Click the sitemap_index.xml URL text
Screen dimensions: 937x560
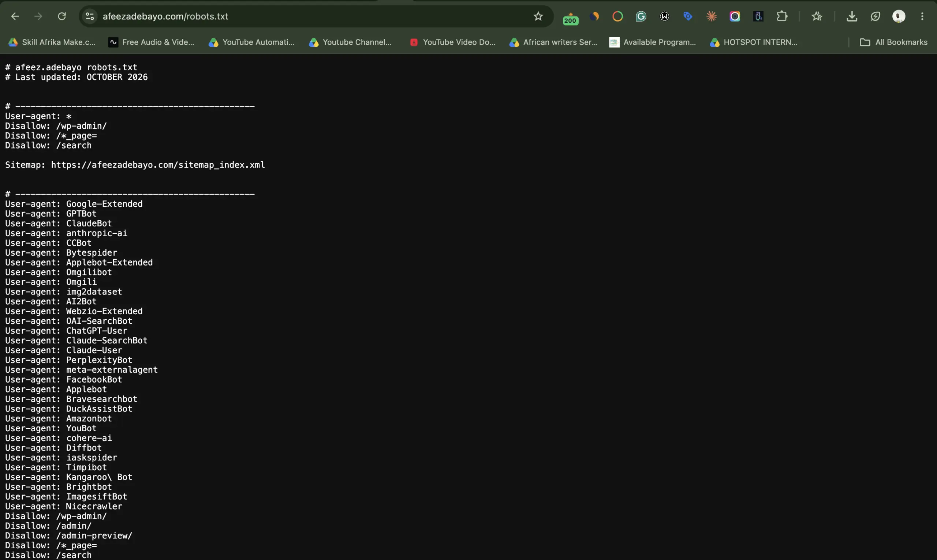158,165
